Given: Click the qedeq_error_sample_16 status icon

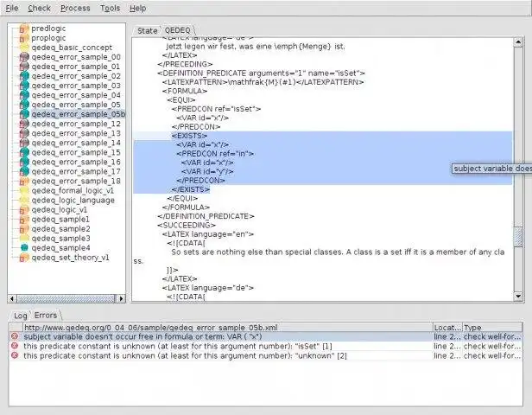Looking at the screenshot, I should pyautogui.click(x=24, y=162).
